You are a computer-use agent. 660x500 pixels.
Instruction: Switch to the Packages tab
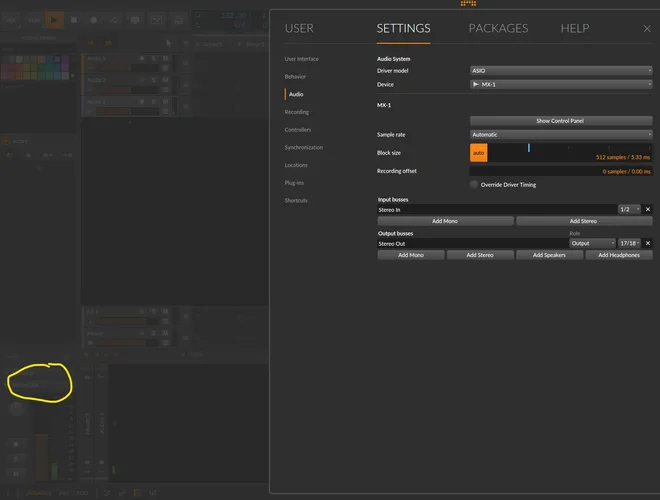(499, 29)
